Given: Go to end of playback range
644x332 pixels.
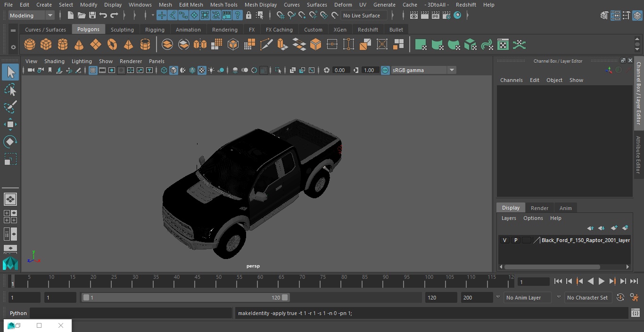Looking at the screenshot, I should pos(634,281).
